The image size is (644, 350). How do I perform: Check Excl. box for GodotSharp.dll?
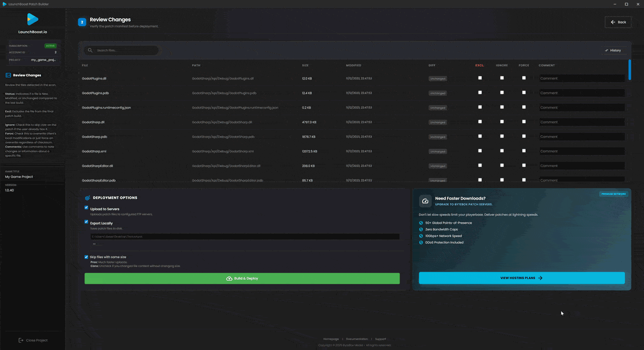(x=480, y=122)
